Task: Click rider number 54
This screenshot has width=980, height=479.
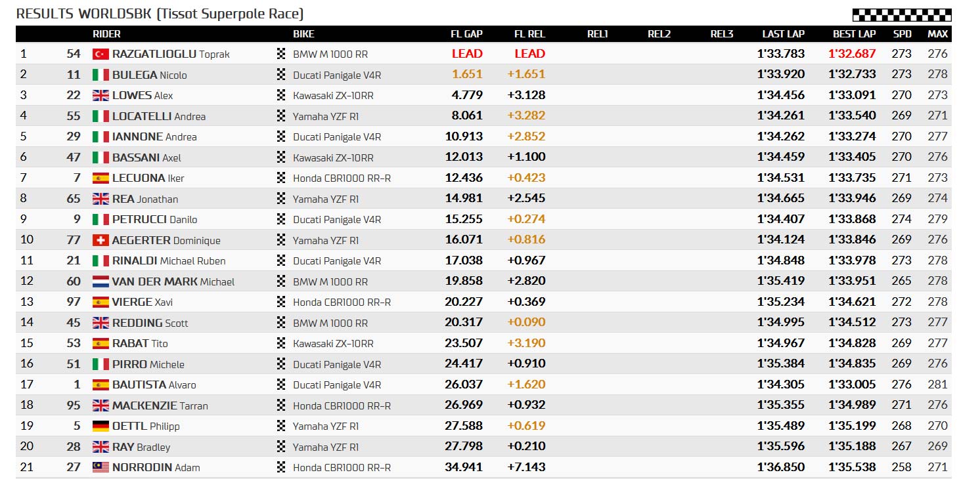Action: pos(74,54)
